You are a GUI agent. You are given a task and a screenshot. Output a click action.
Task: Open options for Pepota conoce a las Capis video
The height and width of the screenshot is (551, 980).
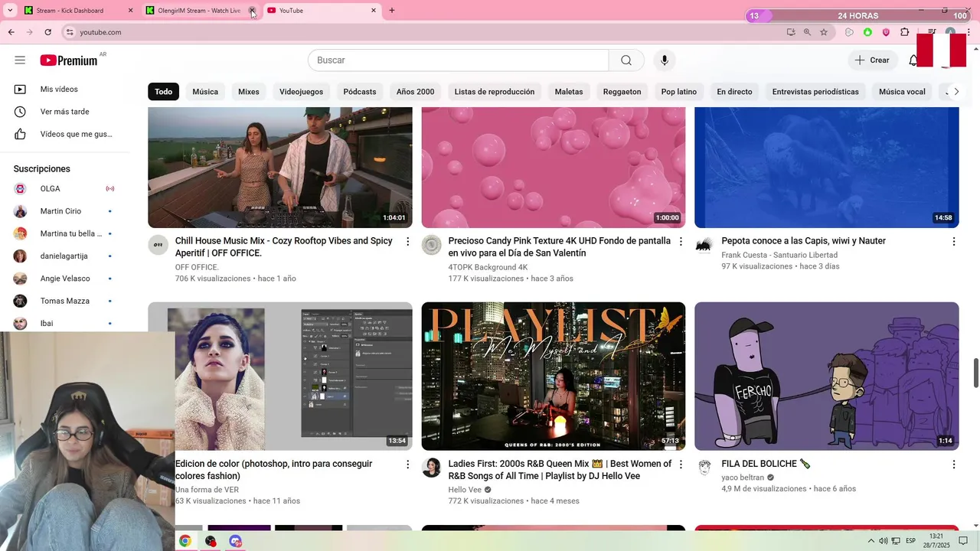click(954, 242)
